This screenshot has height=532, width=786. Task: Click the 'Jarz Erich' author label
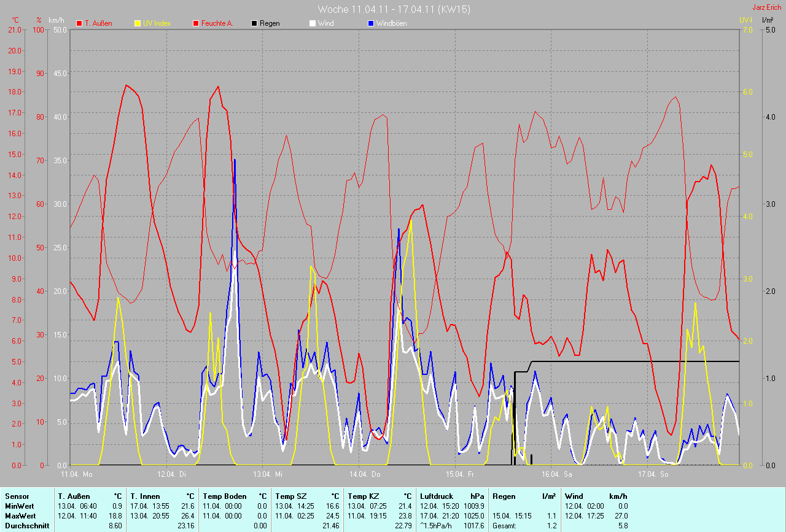pyautogui.click(x=767, y=7)
